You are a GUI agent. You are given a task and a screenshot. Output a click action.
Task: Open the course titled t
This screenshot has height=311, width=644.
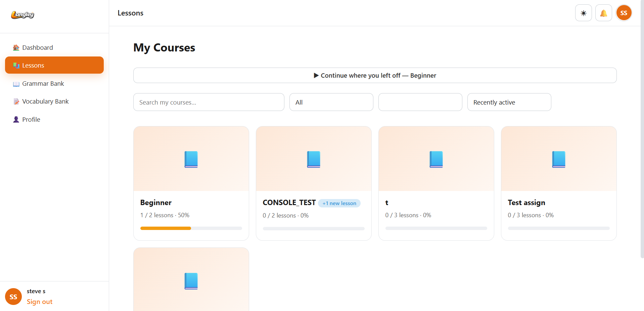coord(387,203)
